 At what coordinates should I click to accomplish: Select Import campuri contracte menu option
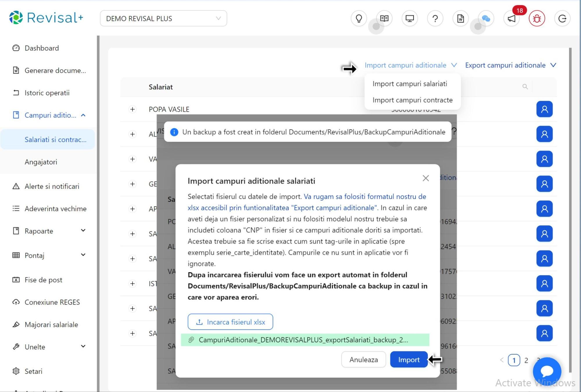point(412,100)
